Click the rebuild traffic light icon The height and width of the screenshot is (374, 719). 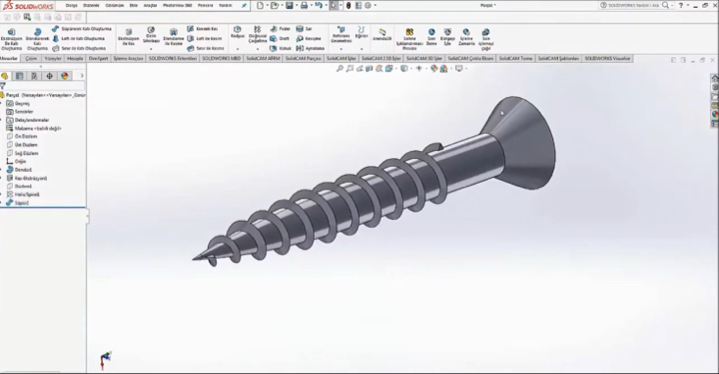pos(348,6)
